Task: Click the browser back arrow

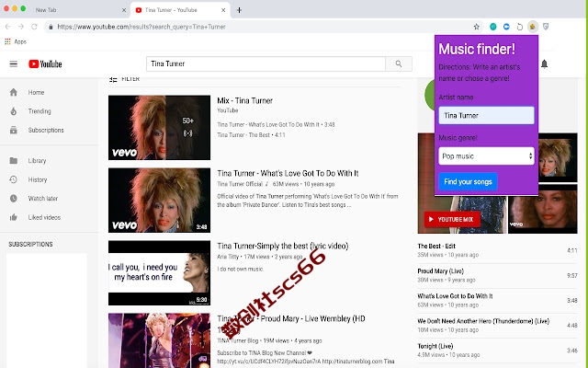Action: point(8,27)
